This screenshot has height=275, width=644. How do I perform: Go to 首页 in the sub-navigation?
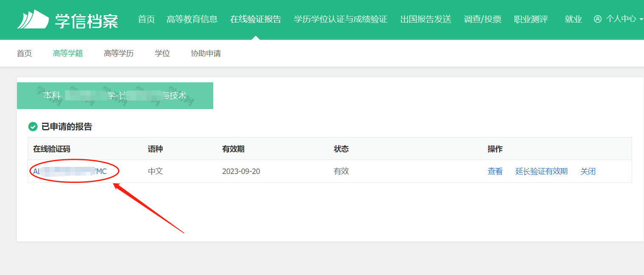tap(24, 53)
